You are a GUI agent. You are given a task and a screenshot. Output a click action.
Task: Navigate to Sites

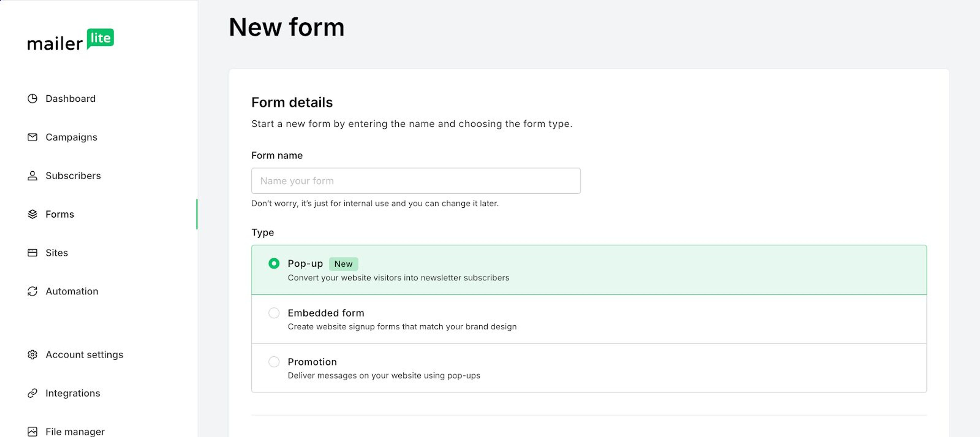coord(57,252)
